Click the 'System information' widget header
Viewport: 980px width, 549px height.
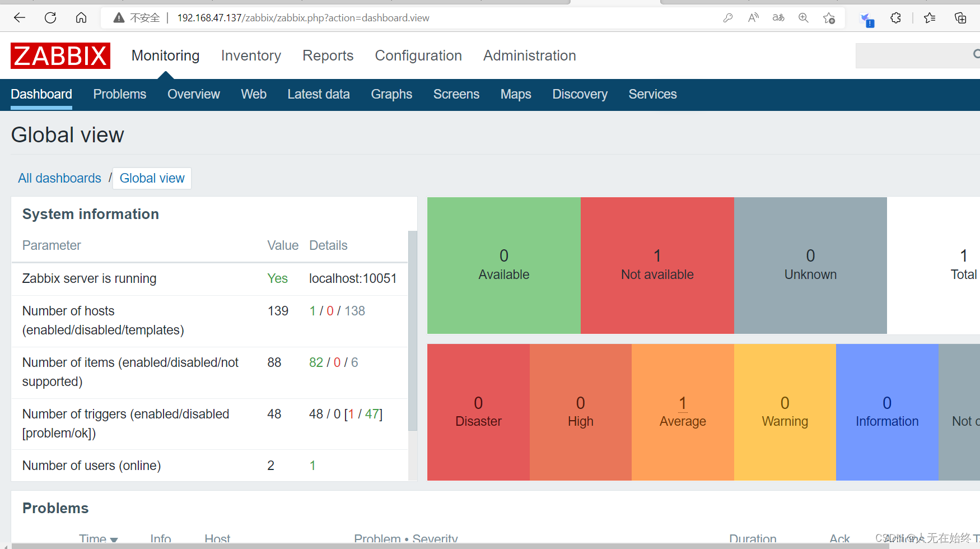coord(91,214)
